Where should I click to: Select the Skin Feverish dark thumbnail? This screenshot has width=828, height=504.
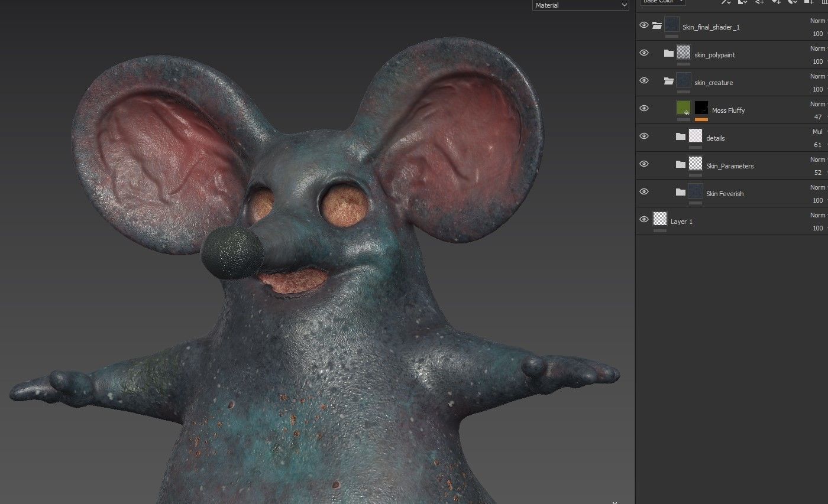coord(696,191)
